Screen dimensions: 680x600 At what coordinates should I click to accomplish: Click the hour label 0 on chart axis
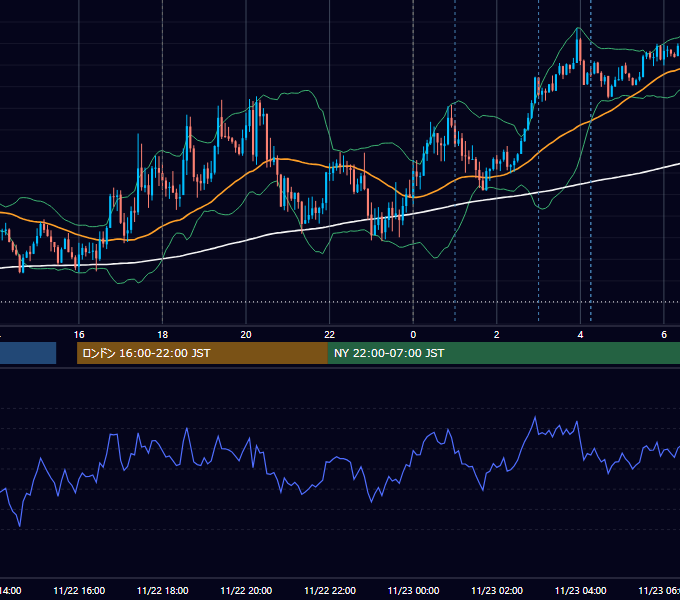(413, 335)
